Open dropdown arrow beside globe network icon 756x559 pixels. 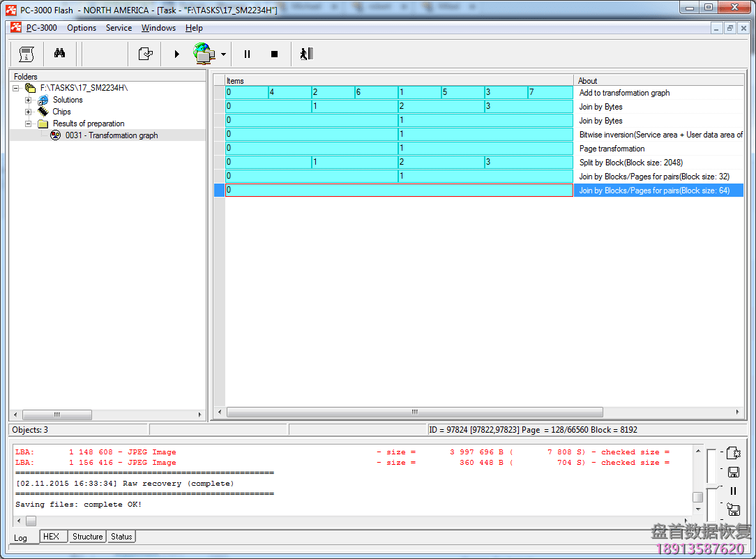[x=223, y=54]
